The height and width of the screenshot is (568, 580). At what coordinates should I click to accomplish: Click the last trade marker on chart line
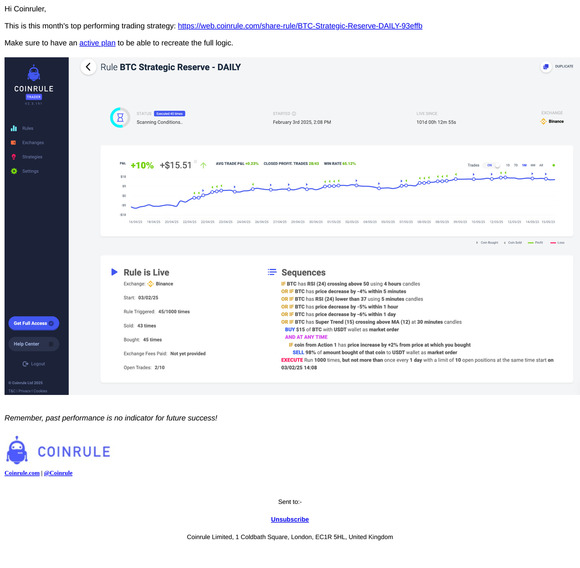click(x=546, y=179)
